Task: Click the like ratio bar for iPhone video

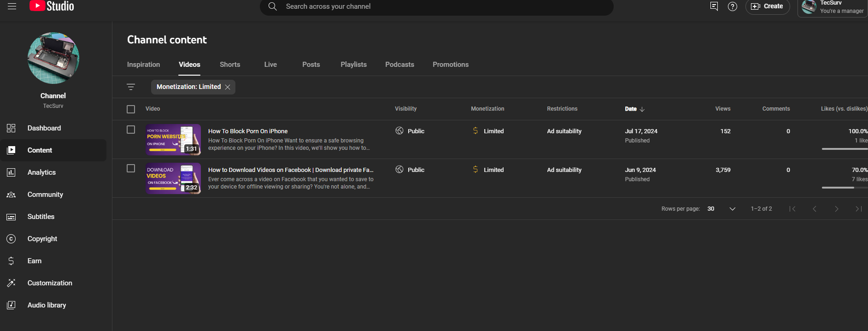Action: [x=845, y=149]
